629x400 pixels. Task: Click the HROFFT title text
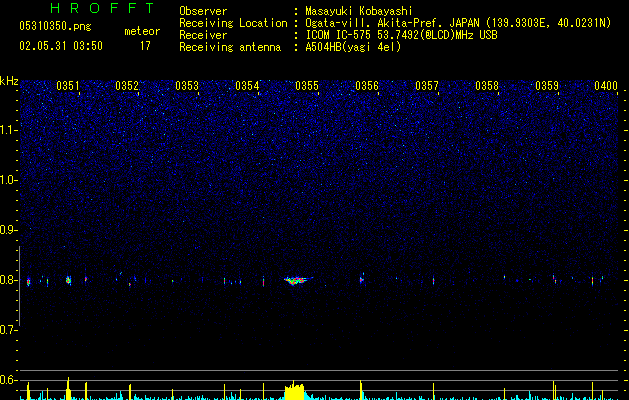(x=103, y=8)
